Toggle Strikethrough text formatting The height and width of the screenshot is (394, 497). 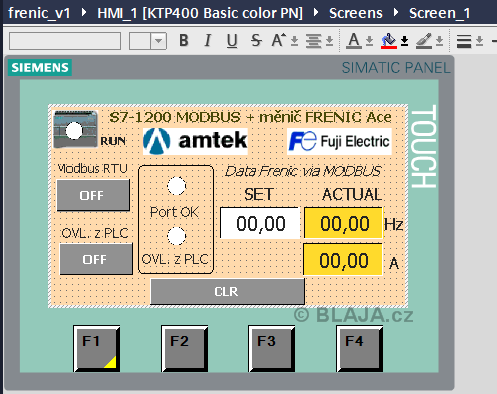pyautogui.click(x=256, y=41)
